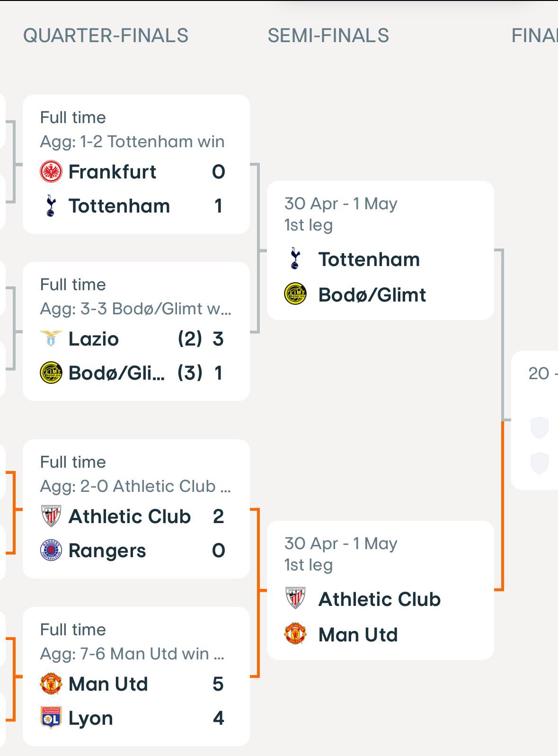
Task: Open the Lazio vs Bodø/Glimt match card
Action: point(136,331)
